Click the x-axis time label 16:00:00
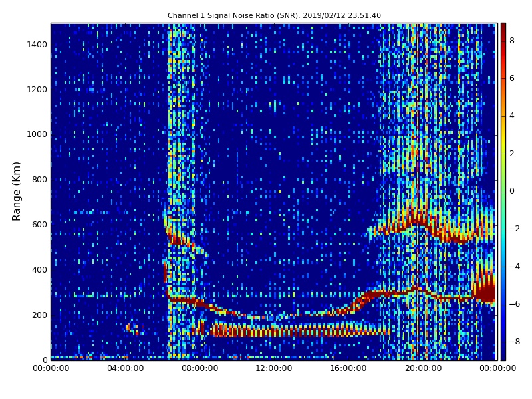This screenshot has width=532, height=399. point(348,368)
